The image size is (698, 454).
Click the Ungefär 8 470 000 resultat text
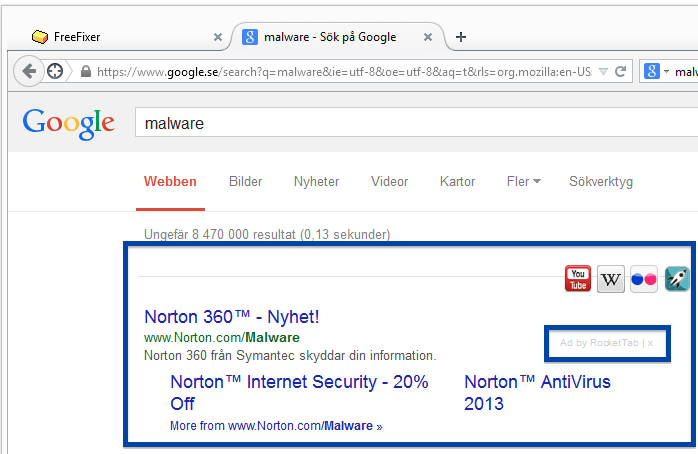coord(267,234)
